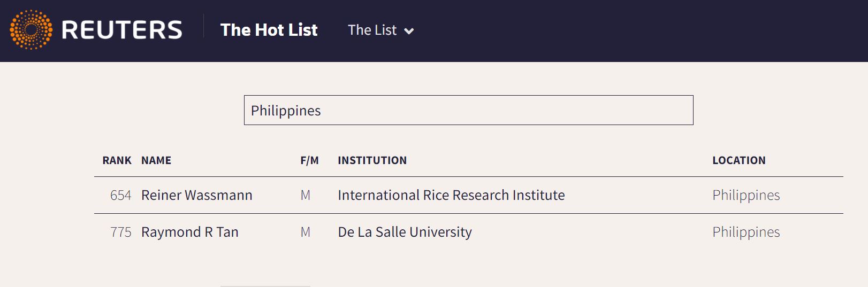The image size is (868, 287).
Task: Click Philippines location in Wassmann's row
Action: point(746,195)
